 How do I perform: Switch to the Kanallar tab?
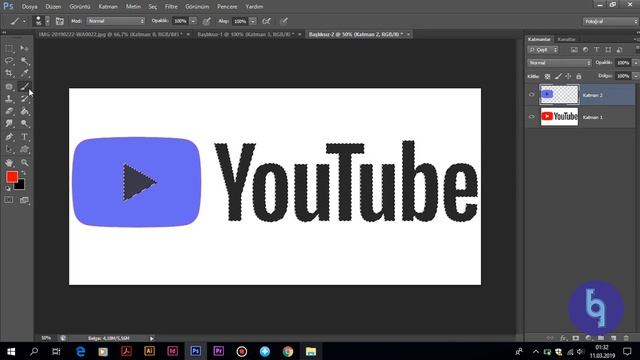click(567, 39)
